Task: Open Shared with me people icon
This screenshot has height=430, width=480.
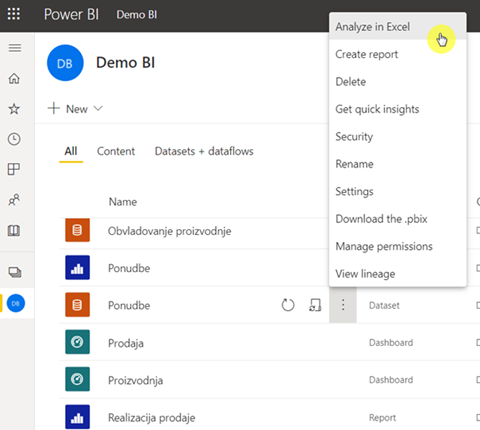Action: (14, 200)
